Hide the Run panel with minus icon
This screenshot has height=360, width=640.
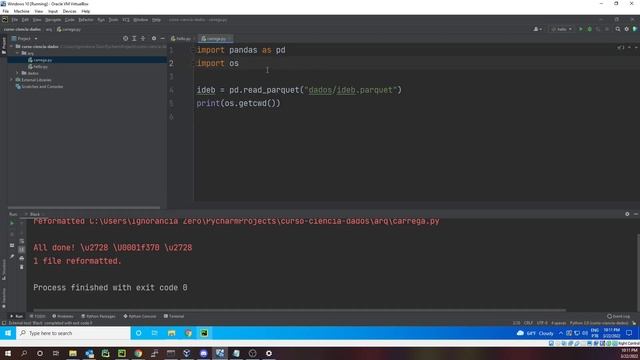(x=636, y=214)
